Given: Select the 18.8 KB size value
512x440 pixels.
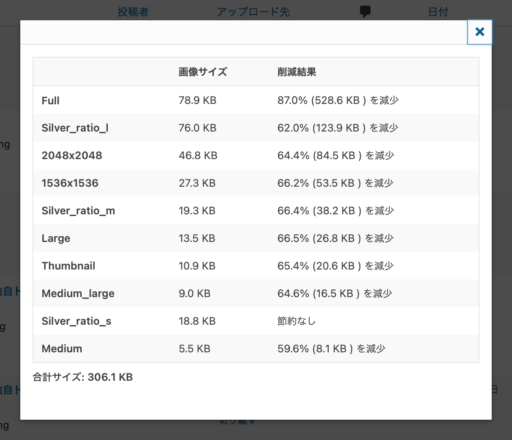Looking at the screenshot, I should 197,321.
